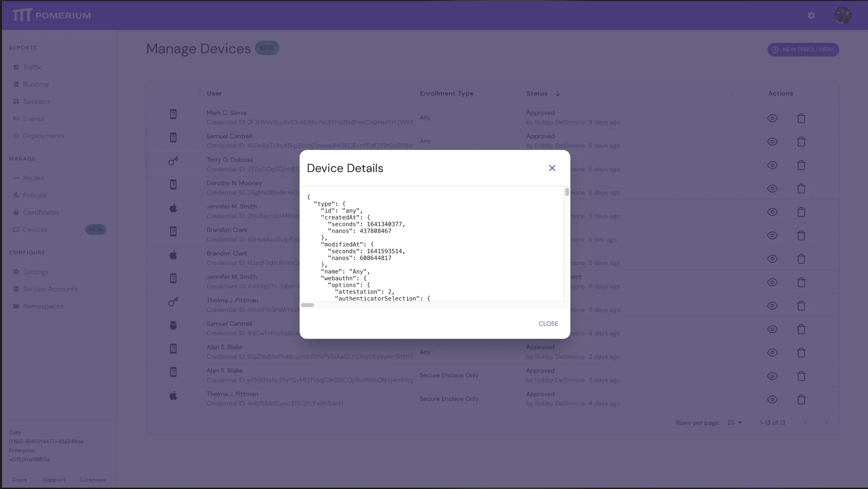Viewport: 868px width, 489px height.
Task: Navigate to Routes
Action: pyautogui.click(x=33, y=178)
